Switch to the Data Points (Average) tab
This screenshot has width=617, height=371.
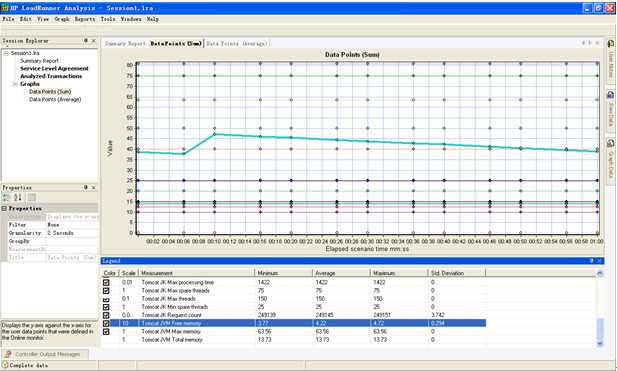pyautogui.click(x=237, y=44)
